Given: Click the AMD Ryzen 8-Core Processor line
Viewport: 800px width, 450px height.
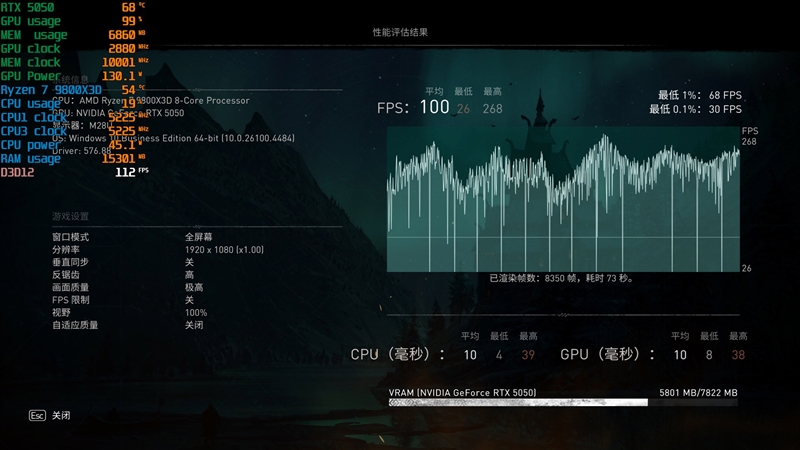Looking at the screenshot, I should (151, 101).
